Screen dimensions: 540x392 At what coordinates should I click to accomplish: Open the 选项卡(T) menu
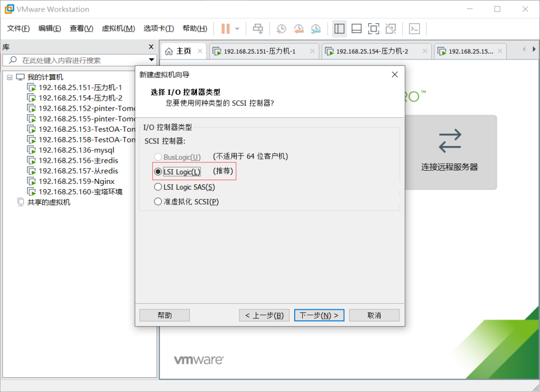tap(158, 28)
